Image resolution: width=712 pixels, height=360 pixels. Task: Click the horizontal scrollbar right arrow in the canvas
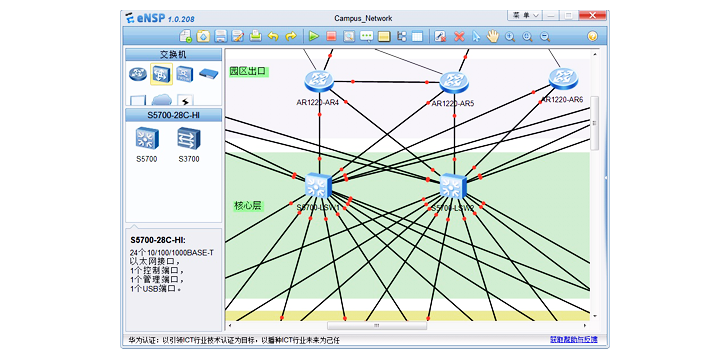pyautogui.click(x=585, y=325)
